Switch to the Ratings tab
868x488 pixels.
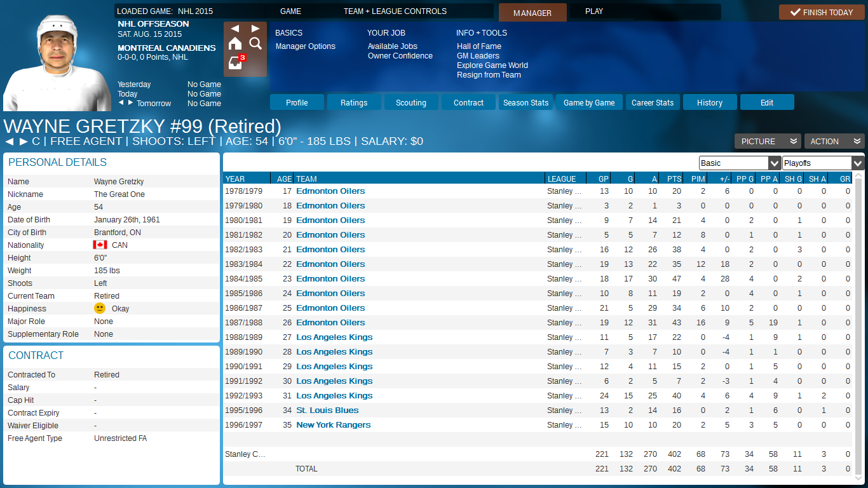click(x=354, y=102)
